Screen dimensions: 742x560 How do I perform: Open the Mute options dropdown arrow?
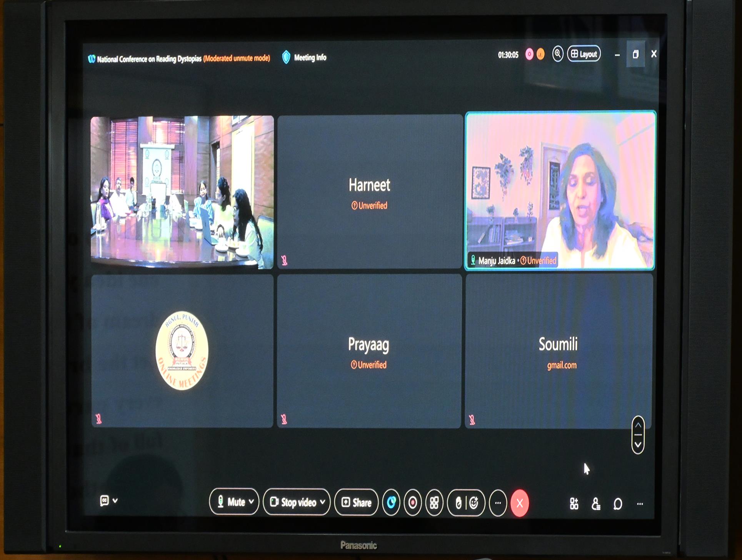[251, 502]
